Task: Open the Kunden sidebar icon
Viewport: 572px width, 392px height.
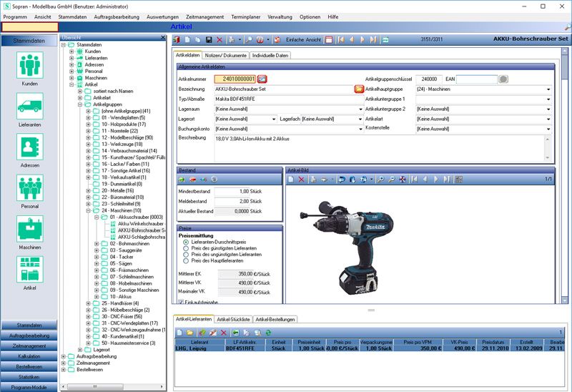Action: pyautogui.click(x=29, y=65)
